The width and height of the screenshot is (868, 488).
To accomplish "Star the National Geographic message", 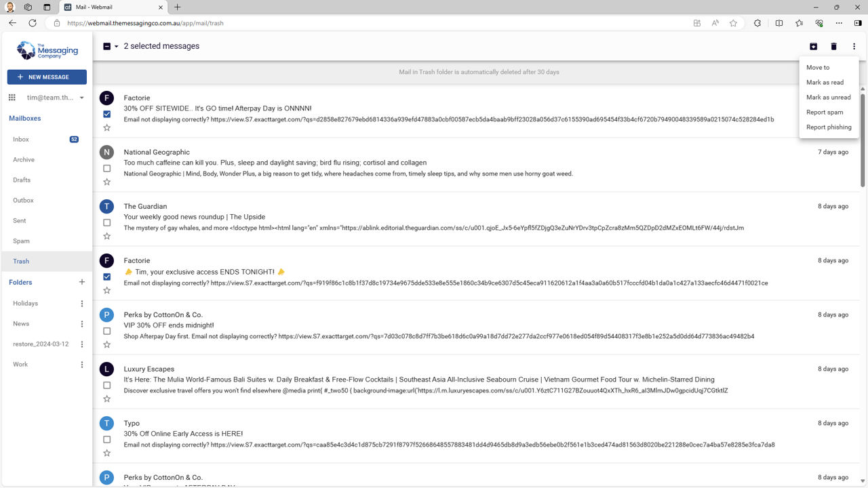I will [106, 182].
